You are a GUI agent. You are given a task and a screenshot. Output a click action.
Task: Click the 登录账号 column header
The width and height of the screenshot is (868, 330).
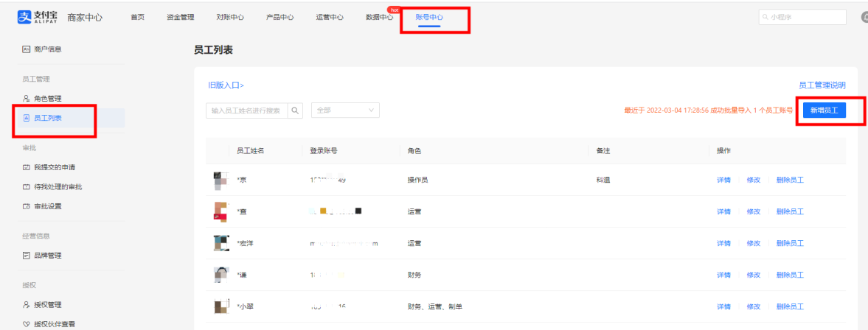pyautogui.click(x=324, y=150)
